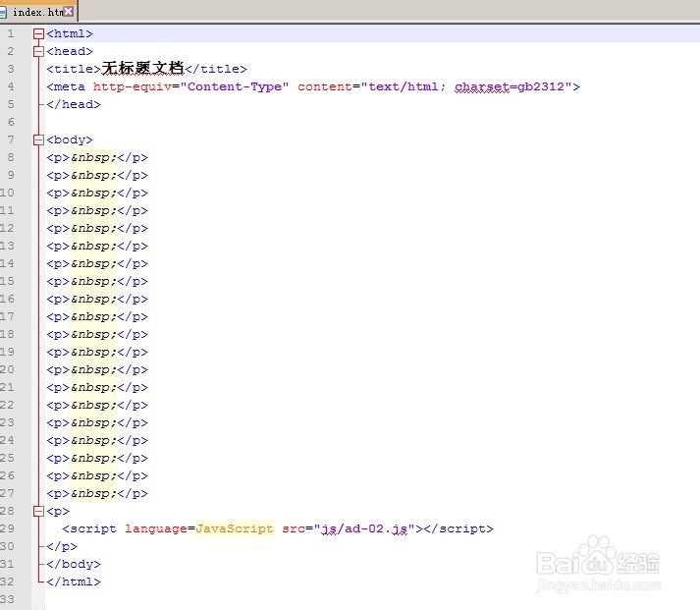This screenshot has height=610, width=700.
Task: Click the </script> closing tag
Action: coord(458,528)
